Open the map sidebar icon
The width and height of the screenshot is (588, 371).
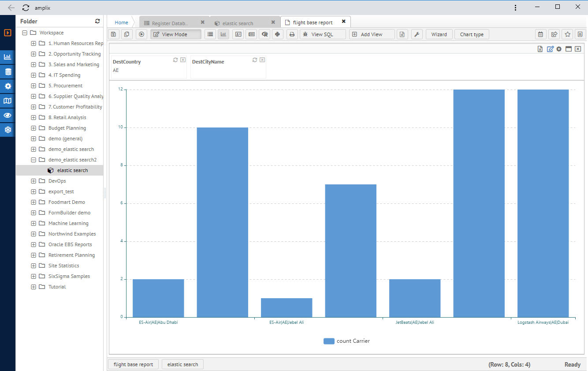7,101
